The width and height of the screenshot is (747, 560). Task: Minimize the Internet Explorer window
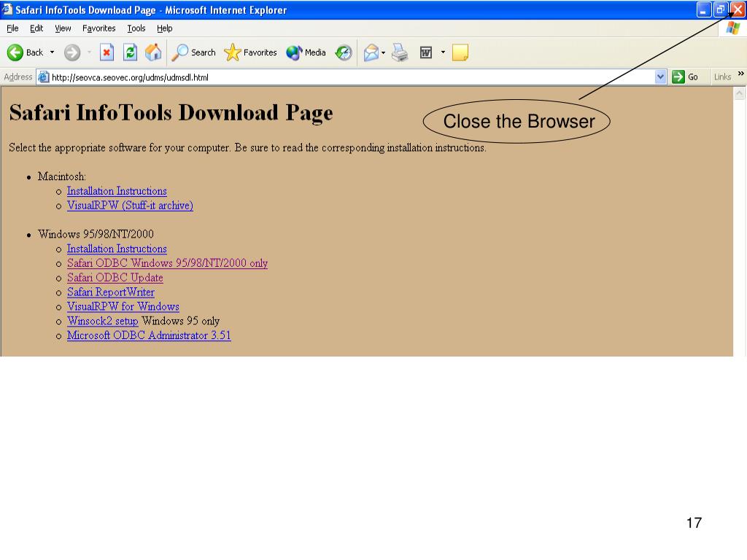pyautogui.click(x=704, y=9)
